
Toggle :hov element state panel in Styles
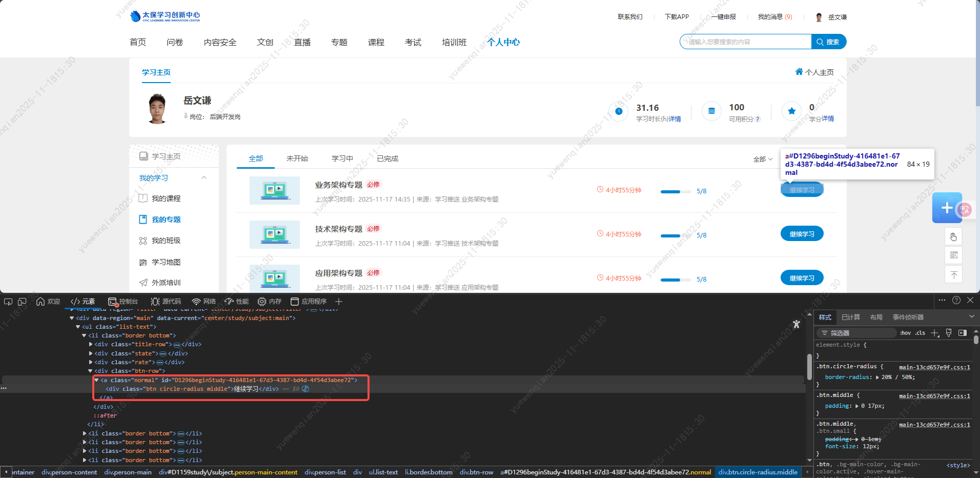(905, 333)
